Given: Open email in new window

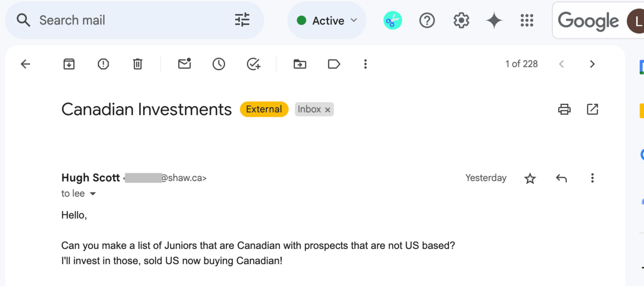Looking at the screenshot, I should 592,109.
